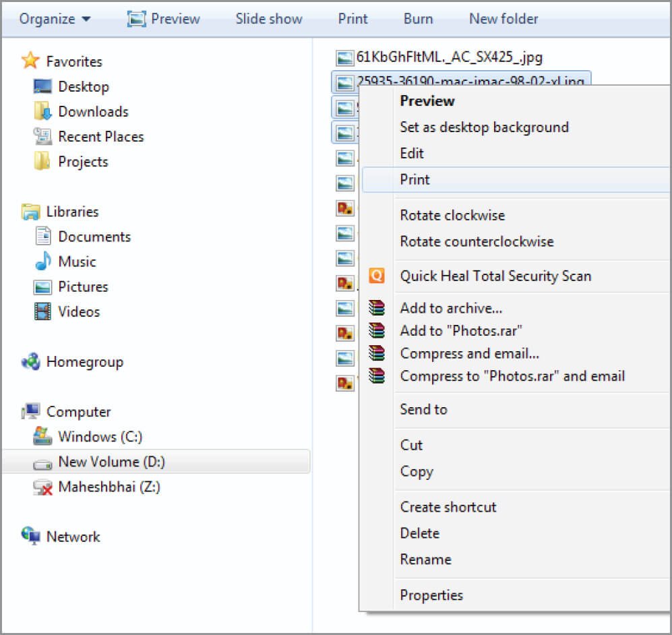Click the Slide show toolbar button

pyautogui.click(x=269, y=19)
